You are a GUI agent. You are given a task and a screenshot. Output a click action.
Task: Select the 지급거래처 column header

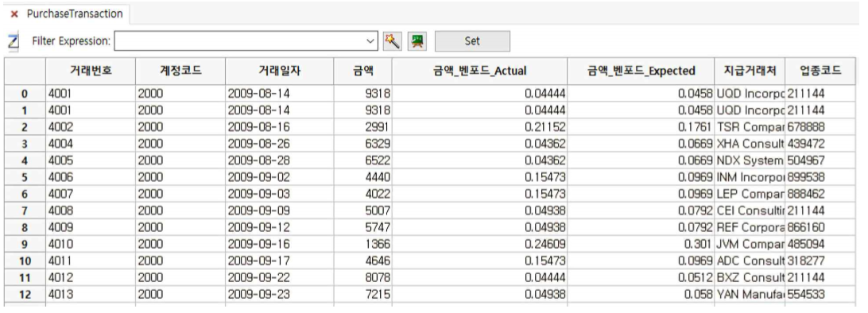pos(750,71)
